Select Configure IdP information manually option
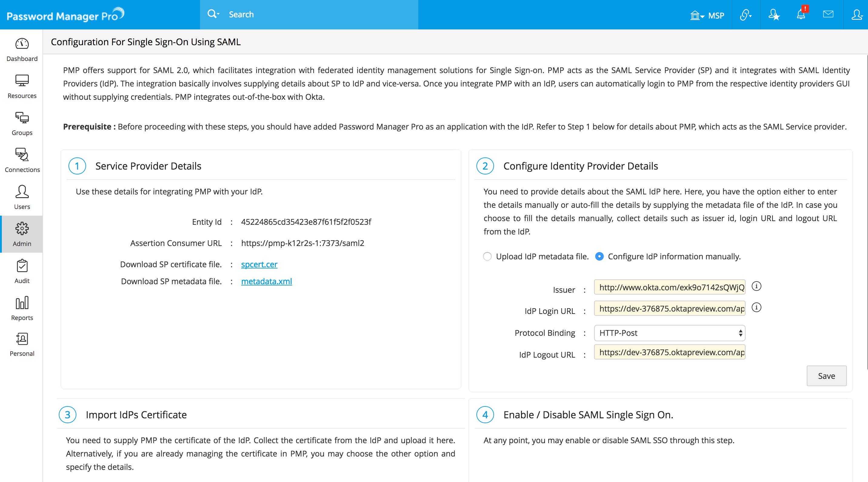 pyautogui.click(x=599, y=256)
